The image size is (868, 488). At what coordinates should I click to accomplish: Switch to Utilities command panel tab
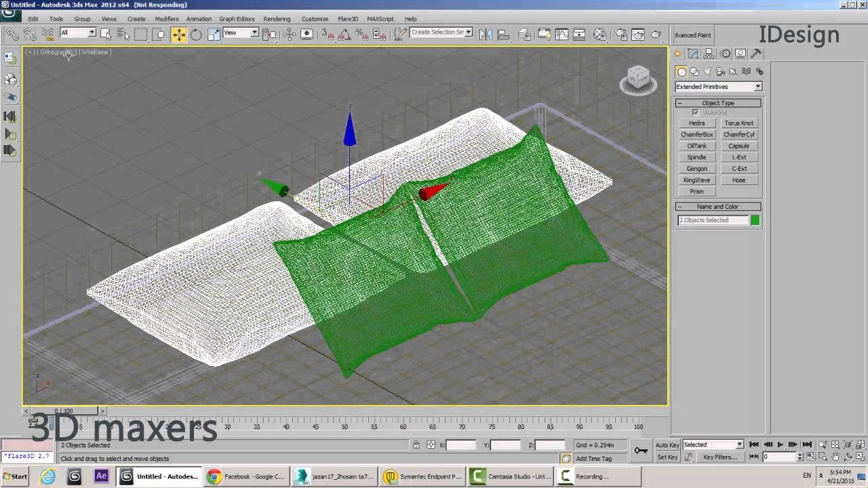(756, 54)
